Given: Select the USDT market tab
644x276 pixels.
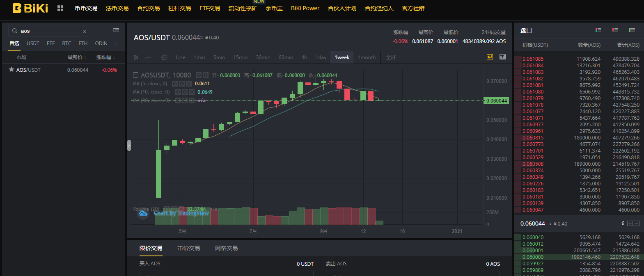Looking at the screenshot, I should pyautogui.click(x=33, y=43).
